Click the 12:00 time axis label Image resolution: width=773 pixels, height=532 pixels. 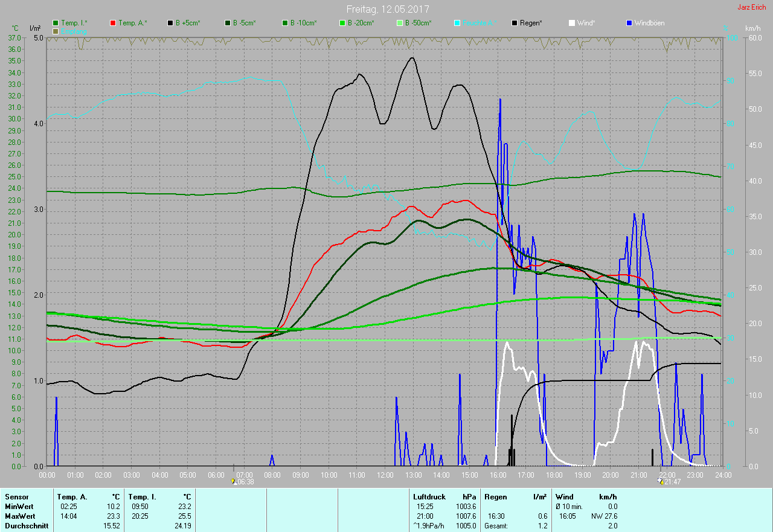(x=385, y=475)
